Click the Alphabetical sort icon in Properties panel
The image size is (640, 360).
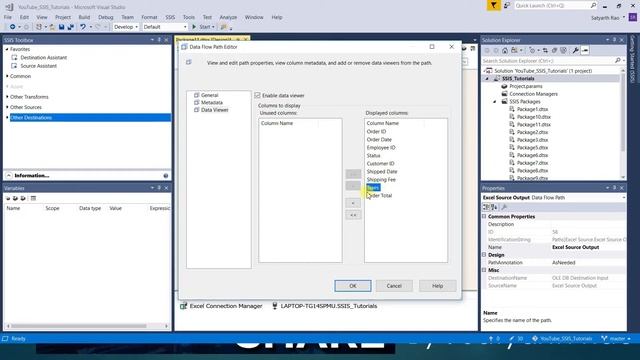pyautogui.click(x=494, y=207)
